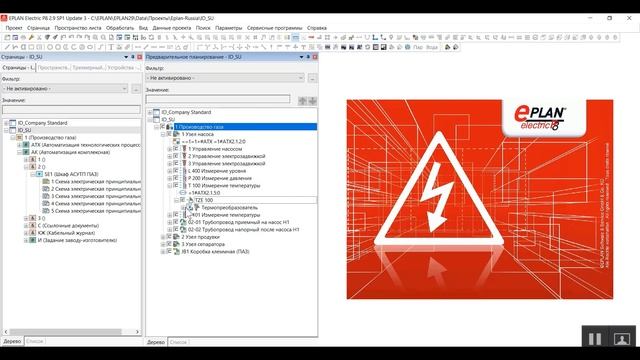Expand '3 Управление электрозадвижкой' planning node
Screen dimensions: 640x360
point(169,164)
